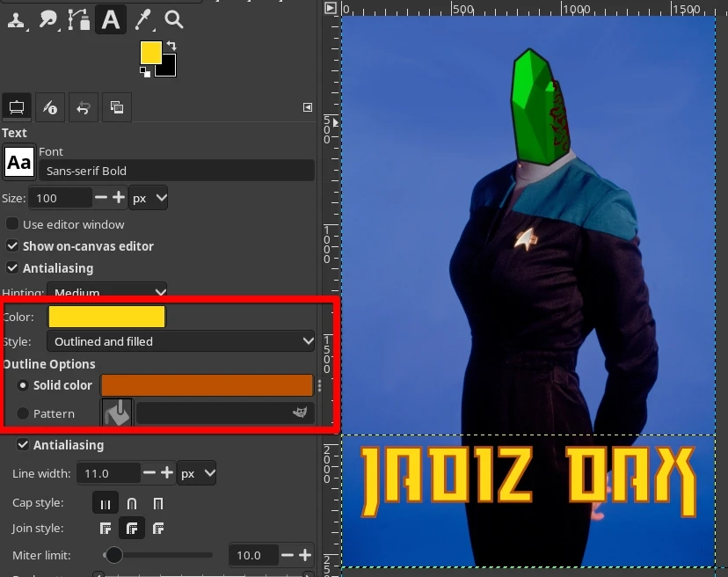Screen dimensions: 728x577
Task: Select the bevel join style icon
Action: click(158, 529)
